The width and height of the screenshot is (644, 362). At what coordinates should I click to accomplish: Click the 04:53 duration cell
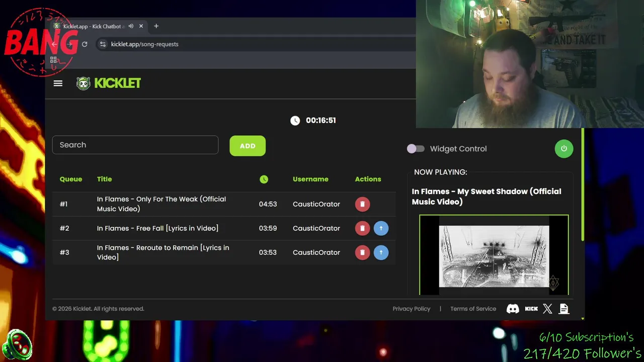268,204
